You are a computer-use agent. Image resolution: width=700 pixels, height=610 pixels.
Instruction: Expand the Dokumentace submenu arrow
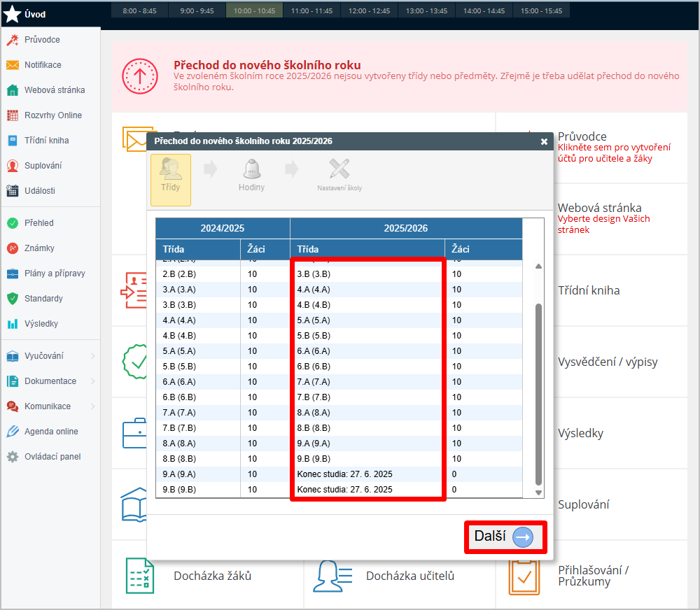(x=93, y=381)
